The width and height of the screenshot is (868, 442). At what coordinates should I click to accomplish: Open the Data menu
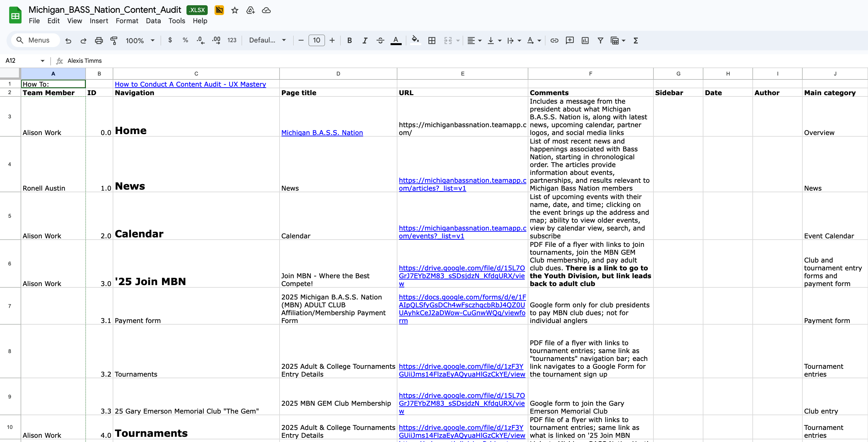click(x=153, y=21)
